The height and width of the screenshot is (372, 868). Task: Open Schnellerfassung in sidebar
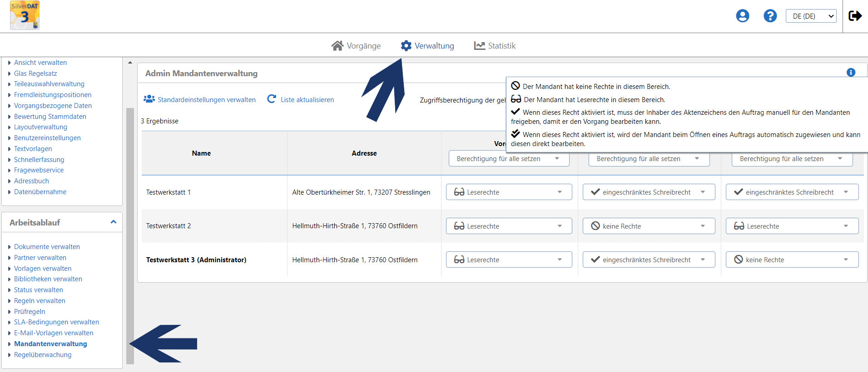coord(39,160)
